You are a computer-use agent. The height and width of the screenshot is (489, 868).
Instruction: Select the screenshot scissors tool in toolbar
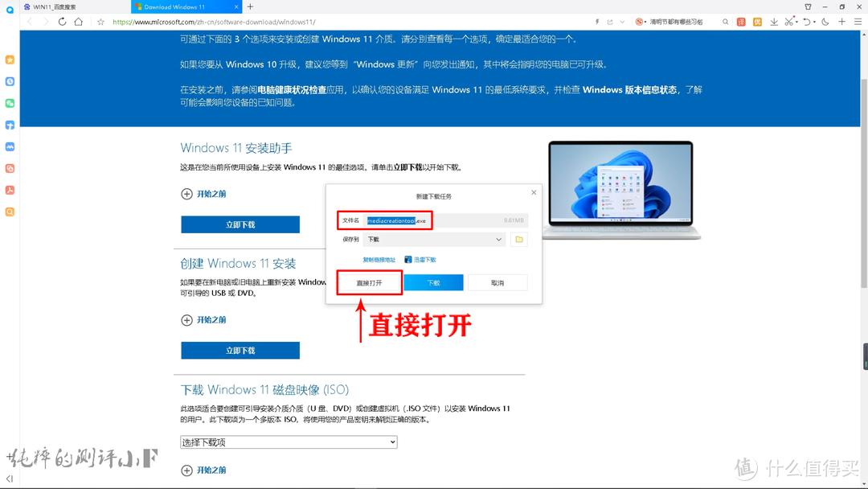(x=790, y=22)
